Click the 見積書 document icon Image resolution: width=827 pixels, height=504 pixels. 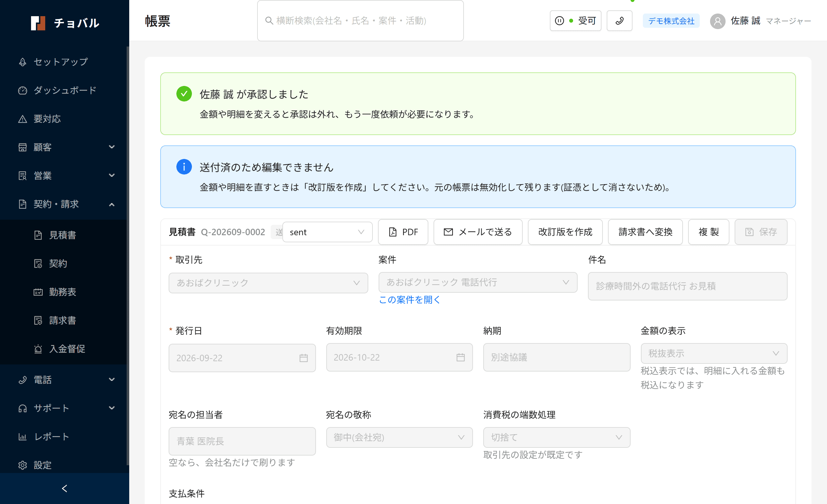(38, 235)
